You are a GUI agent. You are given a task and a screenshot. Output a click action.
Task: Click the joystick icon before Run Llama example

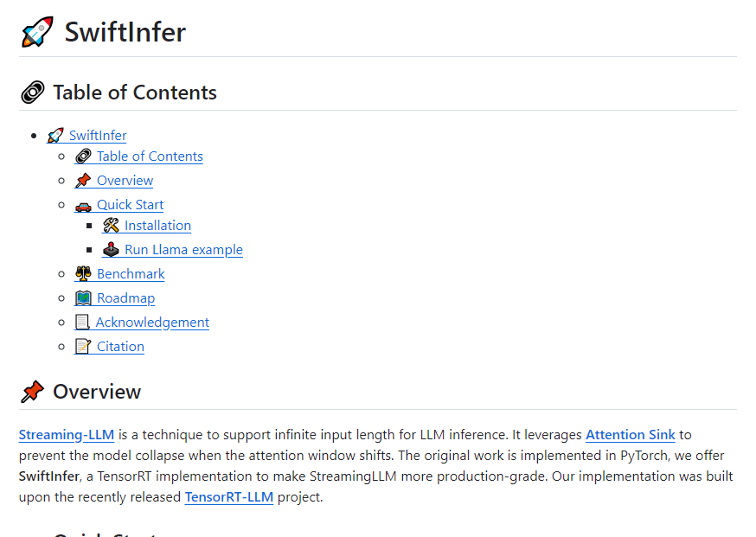(x=111, y=250)
